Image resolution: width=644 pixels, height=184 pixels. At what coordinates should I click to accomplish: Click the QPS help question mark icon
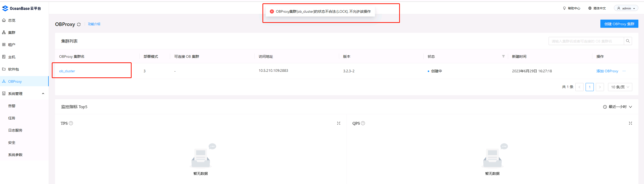pos(363,123)
